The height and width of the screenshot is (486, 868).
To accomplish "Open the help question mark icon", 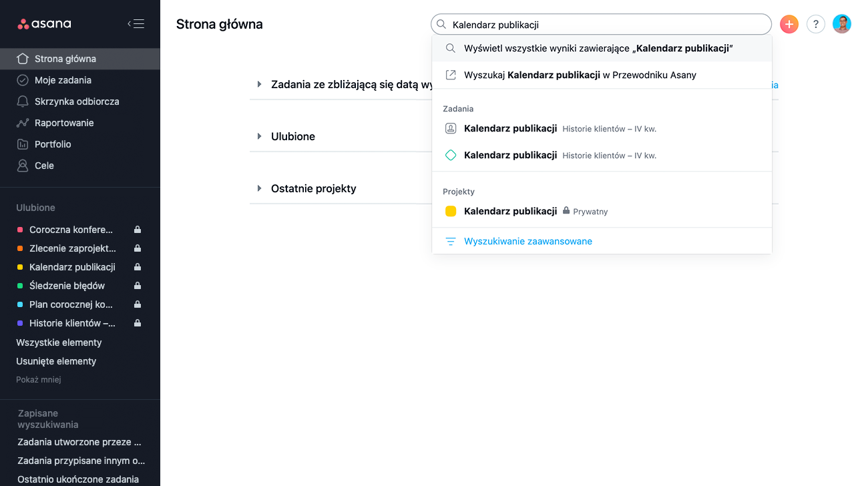I will click(x=816, y=24).
